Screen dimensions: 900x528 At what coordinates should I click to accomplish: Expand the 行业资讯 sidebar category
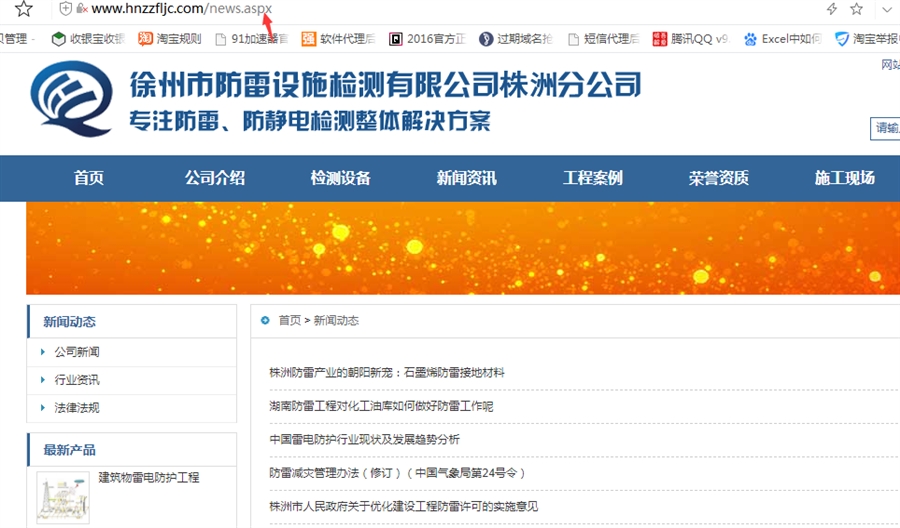click(77, 380)
